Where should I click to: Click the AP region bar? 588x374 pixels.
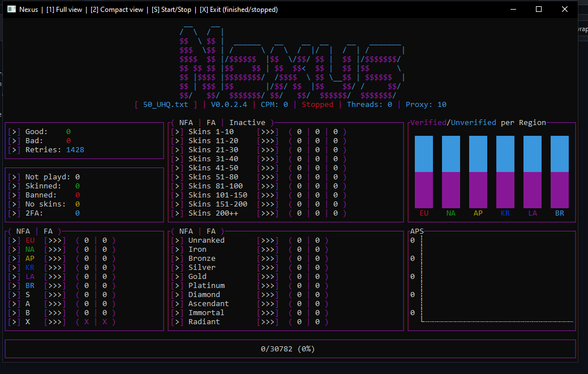click(x=478, y=171)
